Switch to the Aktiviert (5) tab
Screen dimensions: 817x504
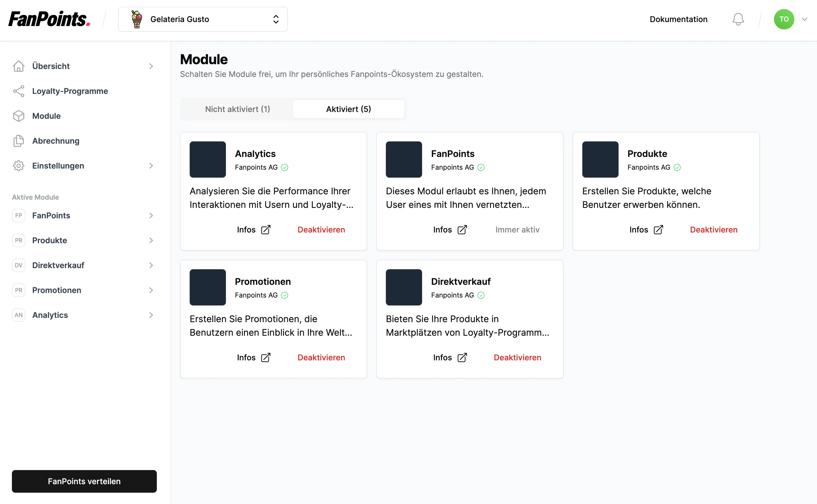(x=349, y=109)
